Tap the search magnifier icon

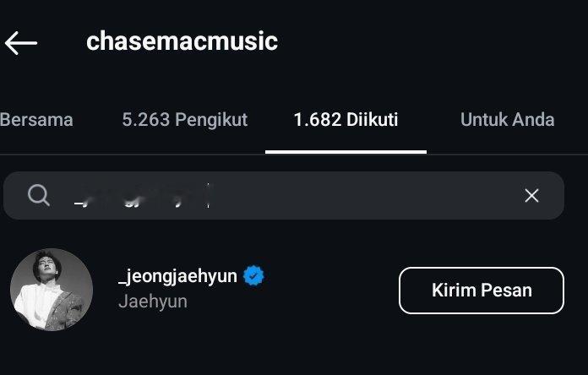39,195
